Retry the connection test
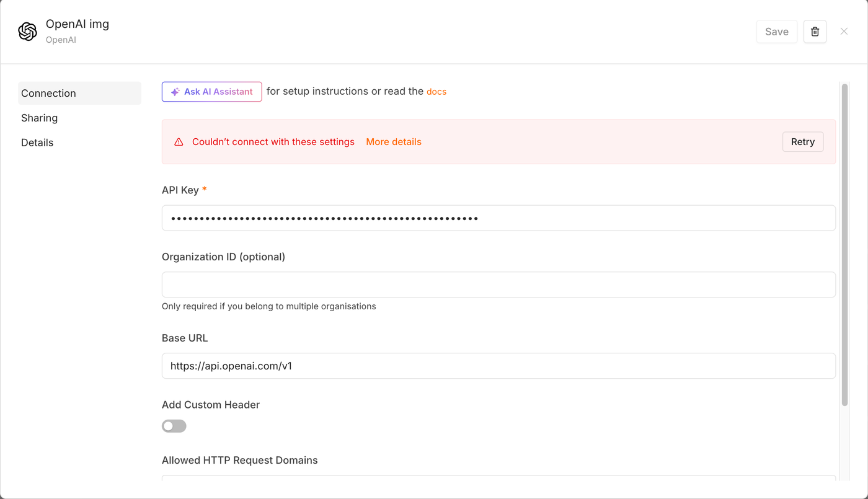 point(803,142)
